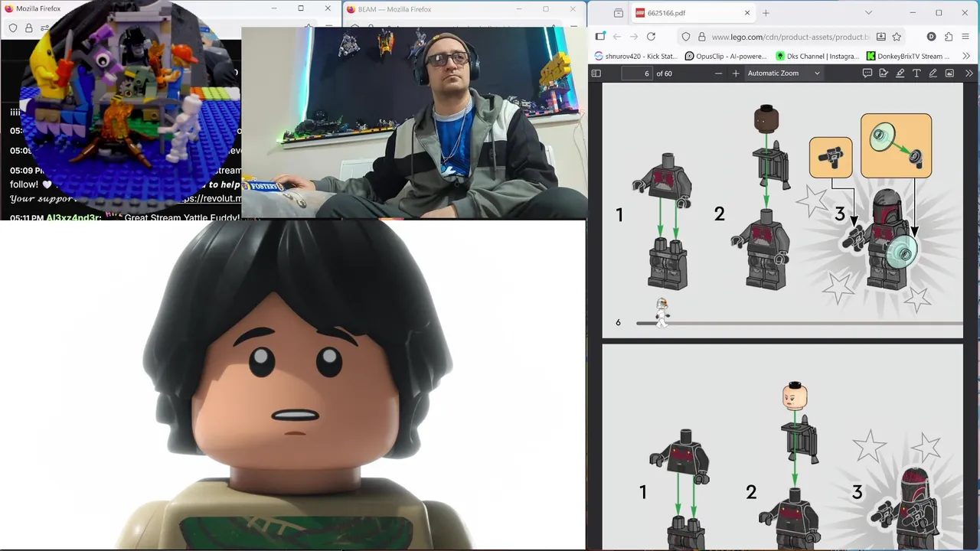Select the PDF draw tool
The image size is (980, 551).
click(x=933, y=73)
